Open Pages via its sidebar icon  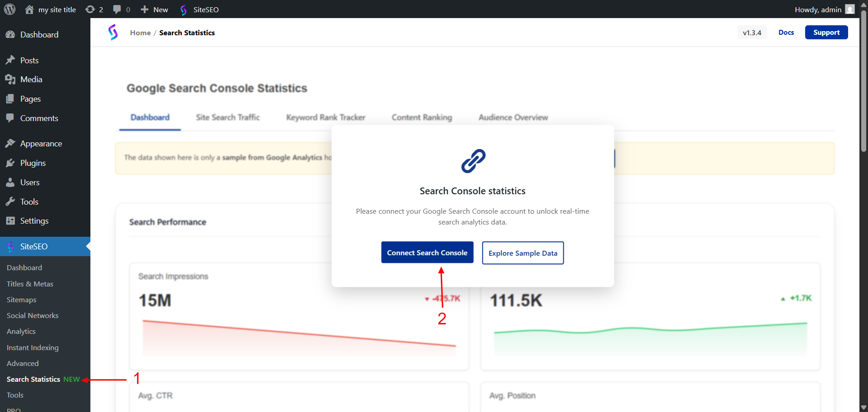[x=11, y=98]
